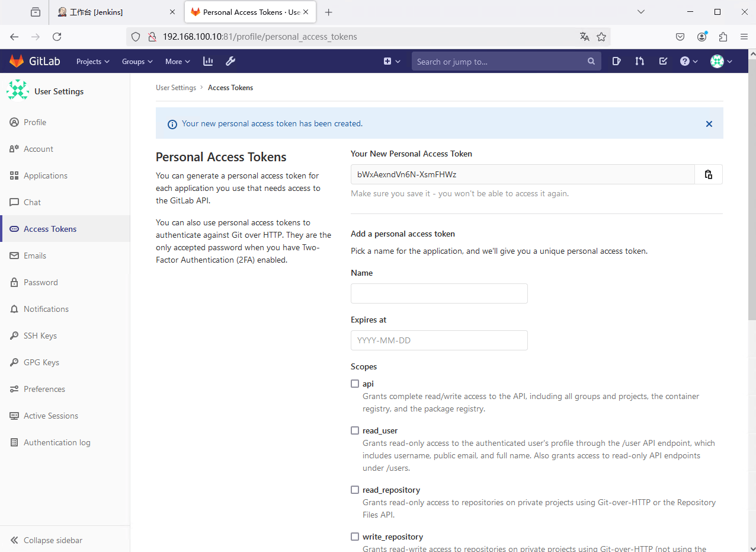Click the token Name input field
The image size is (756, 552).
[x=439, y=293]
